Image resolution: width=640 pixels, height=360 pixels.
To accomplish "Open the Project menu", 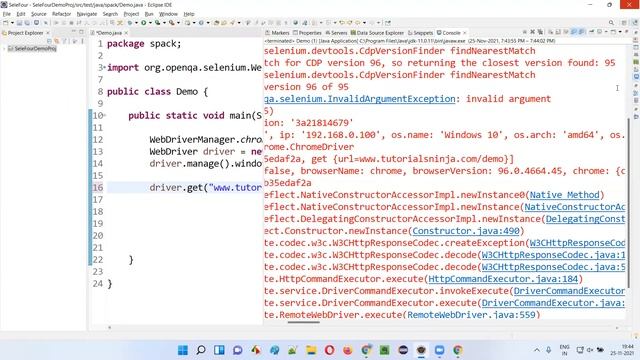I will (x=131, y=14).
